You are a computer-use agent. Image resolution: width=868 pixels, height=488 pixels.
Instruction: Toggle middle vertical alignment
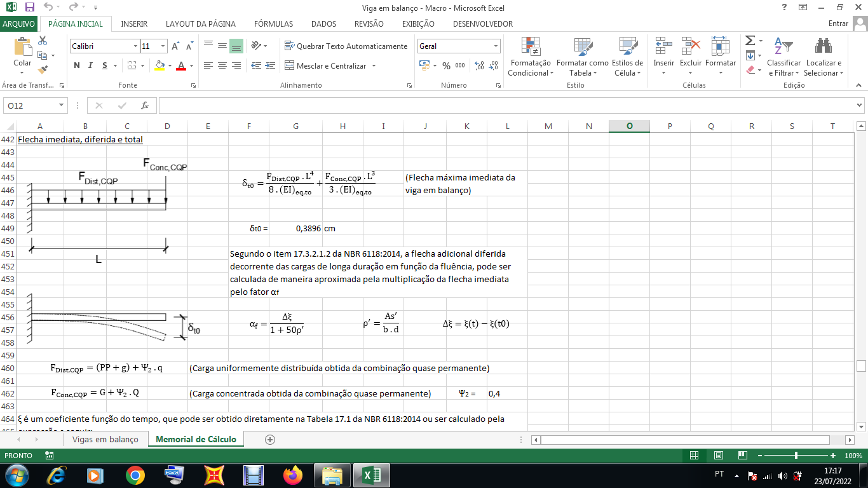pyautogui.click(x=222, y=46)
